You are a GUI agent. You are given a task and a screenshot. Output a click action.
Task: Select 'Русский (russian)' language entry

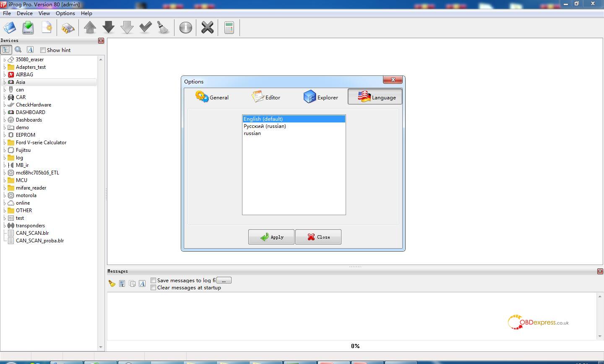[x=294, y=126]
